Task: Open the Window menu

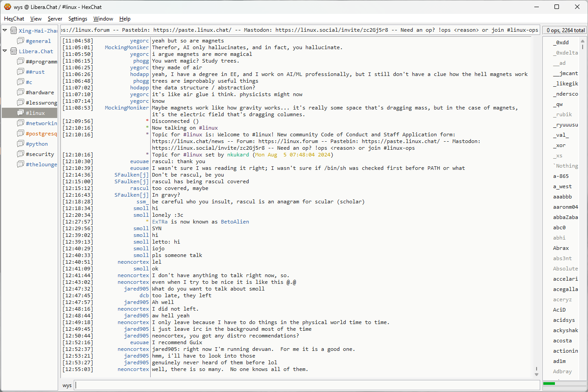Action: point(103,19)
